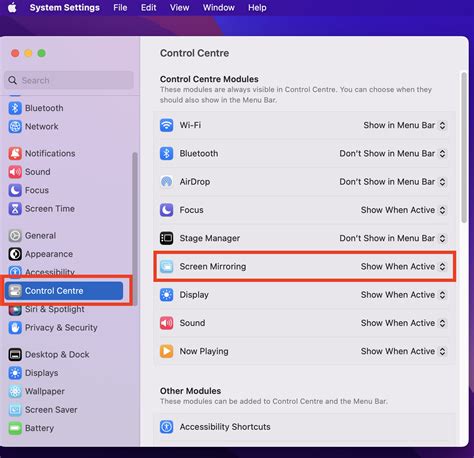Click the General gear icon
The image size is (474, 458).
click(15, 236)
